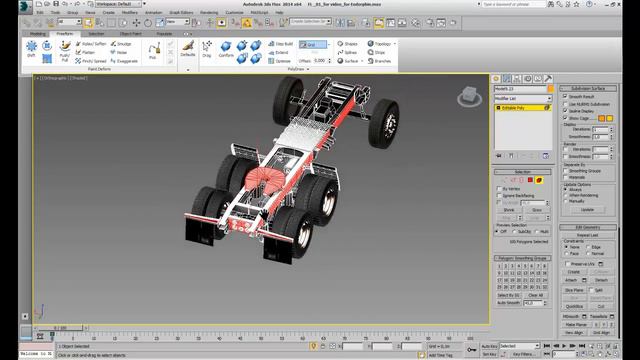The image size is (640, 360).
Task: Click the object color swatch beside name
Action: coord(551,89)
